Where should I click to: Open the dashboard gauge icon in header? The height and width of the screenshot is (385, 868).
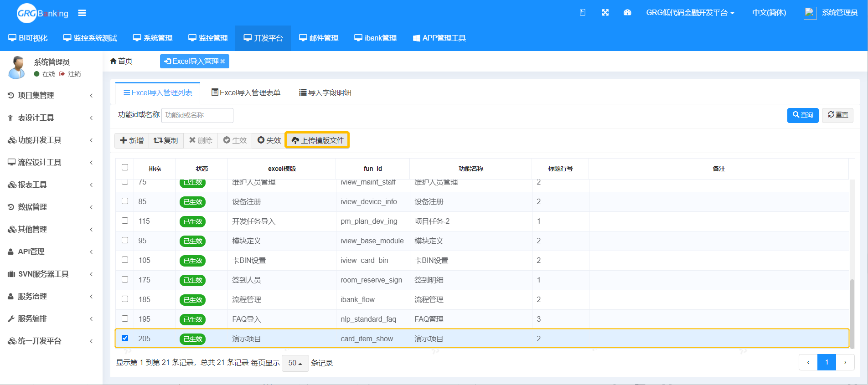pos(627,13)
